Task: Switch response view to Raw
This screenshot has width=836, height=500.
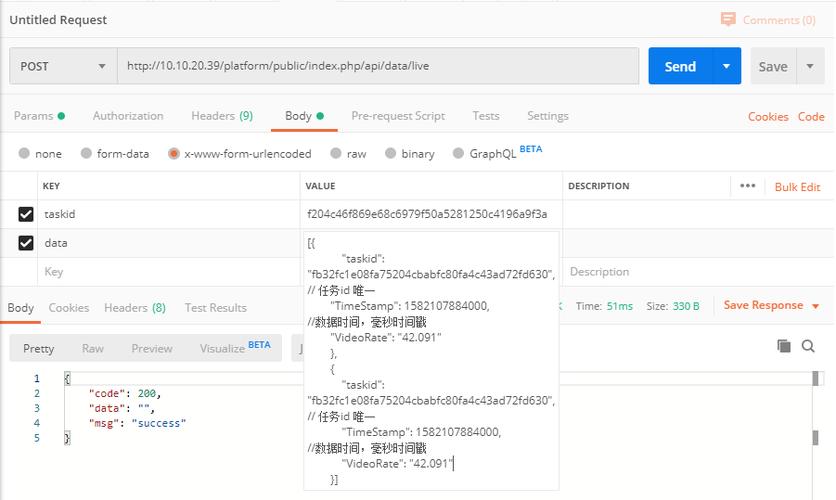Action: tap(92, 348)
